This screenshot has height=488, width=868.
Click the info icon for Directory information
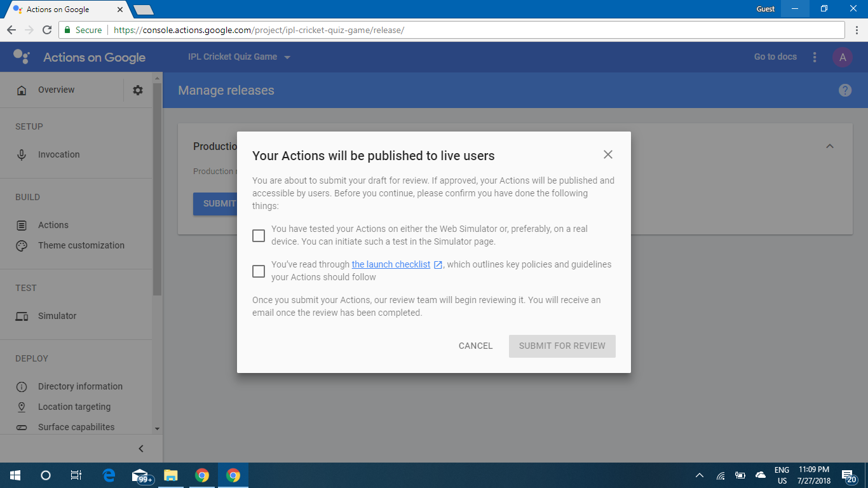(22, 387)
